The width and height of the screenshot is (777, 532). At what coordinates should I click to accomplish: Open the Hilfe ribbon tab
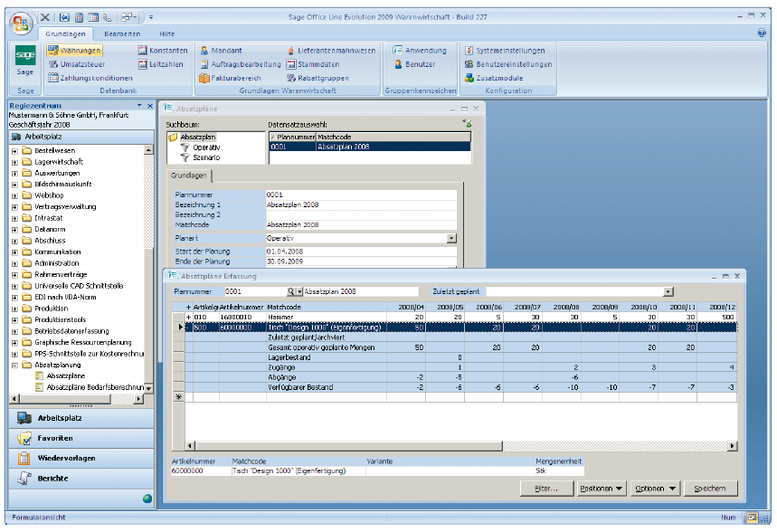(167, 33)
